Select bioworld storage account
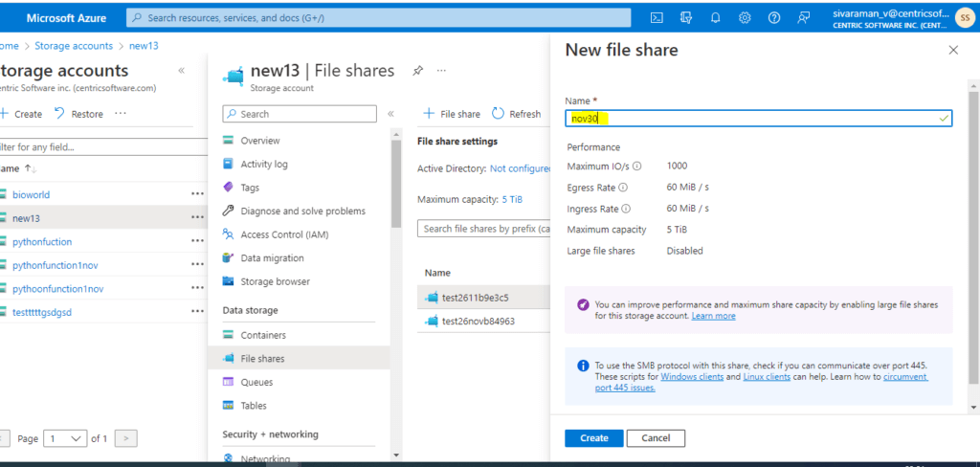This screenshot has height=467, width=980. 32,194
